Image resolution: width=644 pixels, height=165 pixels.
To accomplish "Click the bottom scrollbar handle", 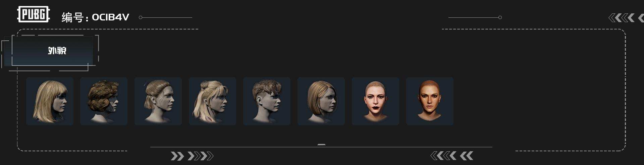I will (x=321, y=145).
